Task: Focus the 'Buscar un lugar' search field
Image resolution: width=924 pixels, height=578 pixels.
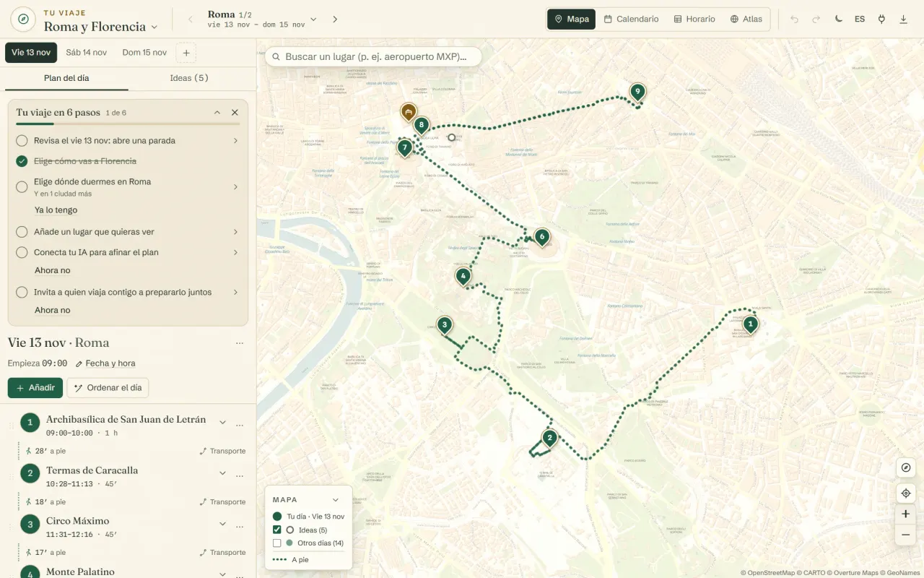Action: pos(373,56)
